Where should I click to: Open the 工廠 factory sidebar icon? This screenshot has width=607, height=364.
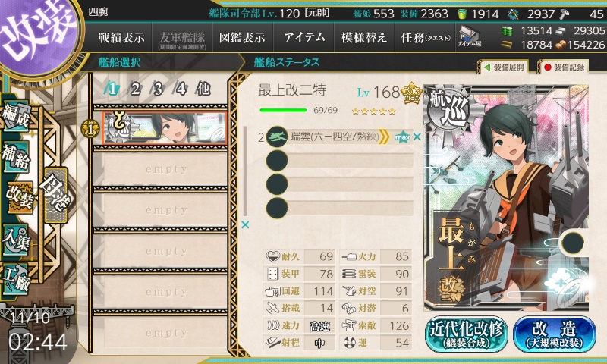(x=15, y=280)
